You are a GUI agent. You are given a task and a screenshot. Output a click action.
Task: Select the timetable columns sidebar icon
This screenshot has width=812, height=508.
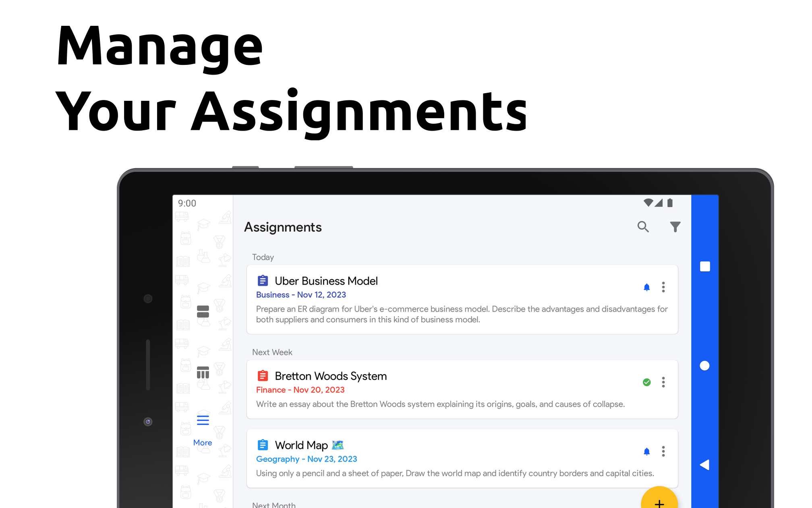pyautogui.click(x=203, y=373)
